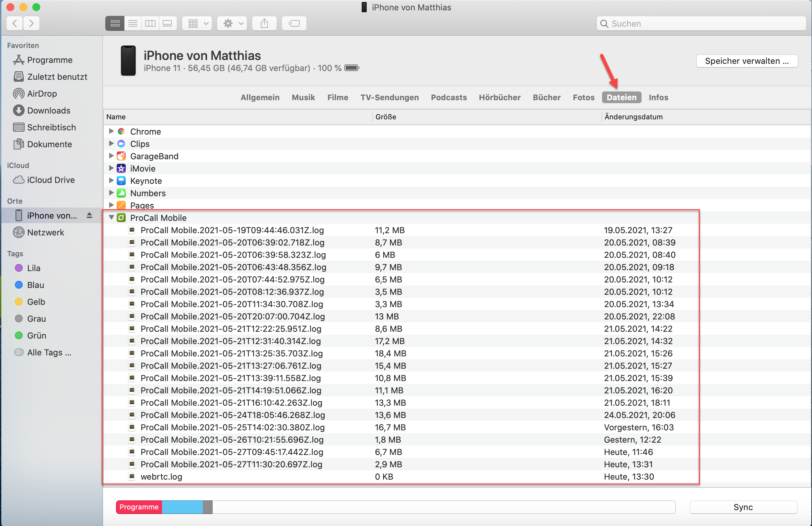Go forward with the right arrow button

coord(31,24)
